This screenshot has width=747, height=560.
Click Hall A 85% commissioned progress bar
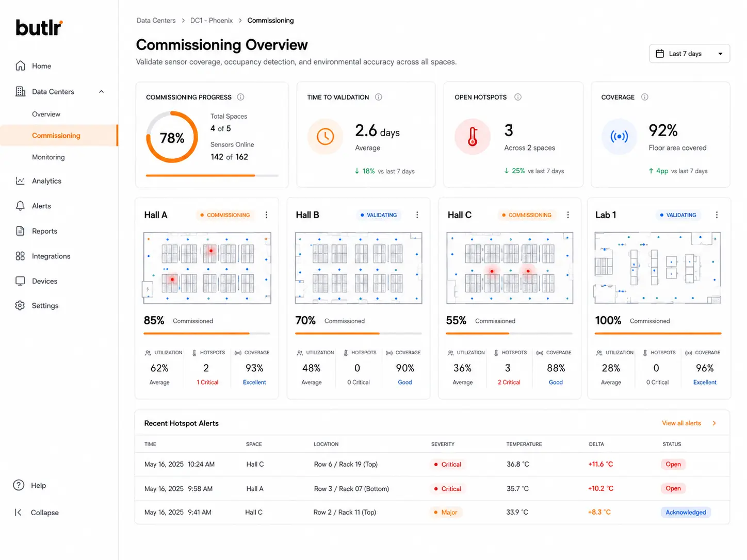[x=207, y=334]
